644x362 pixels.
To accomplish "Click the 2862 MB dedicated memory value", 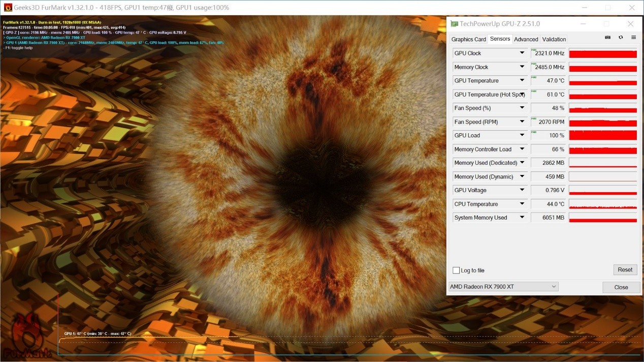I will point(548,163).
